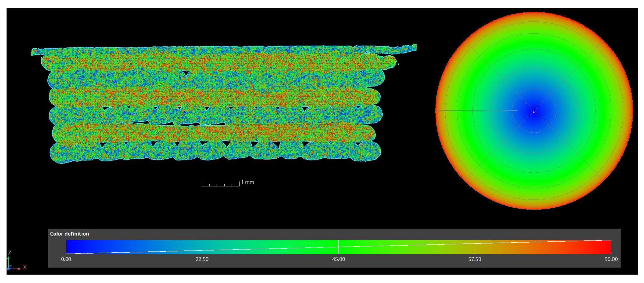This screenshot has height=283, width=644.
Task: Click the red X axis arrow
Action: (x=15, y=269)
